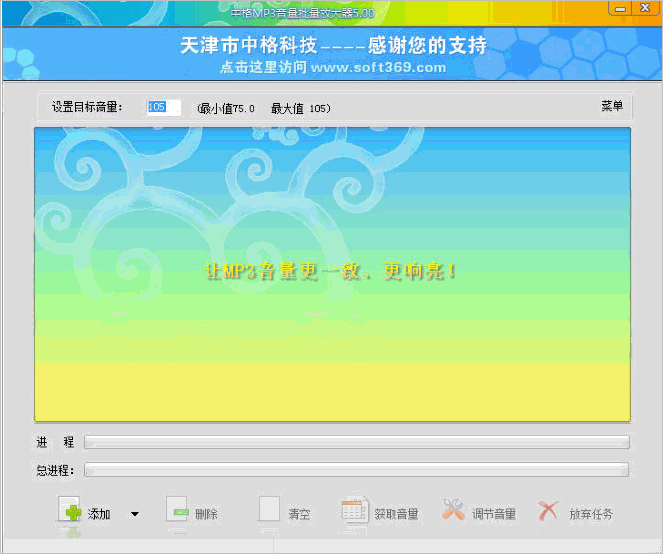The height and width of the screenshot is (554, 663).
Task: Open the 菜单 menu
Action: (x=612, y=106)
